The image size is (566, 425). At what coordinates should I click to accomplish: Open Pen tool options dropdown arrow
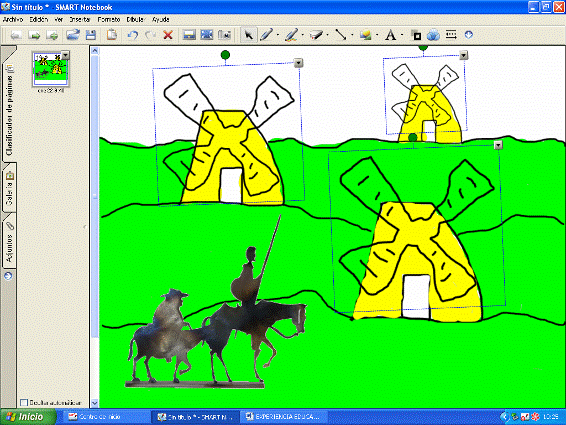[x=278, y=35]
